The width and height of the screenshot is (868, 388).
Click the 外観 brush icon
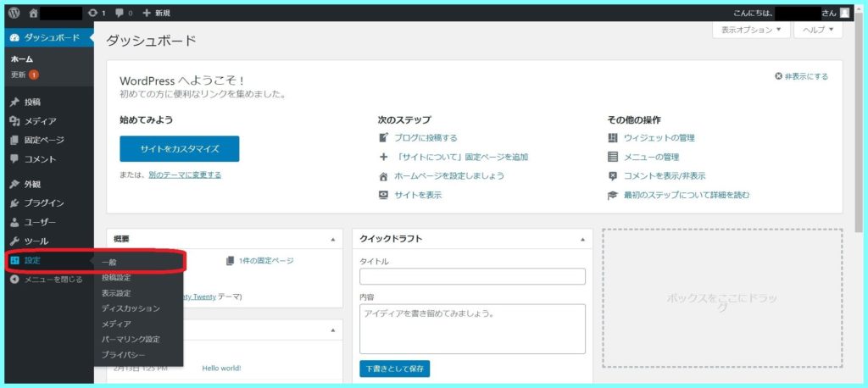pos(15,185)
